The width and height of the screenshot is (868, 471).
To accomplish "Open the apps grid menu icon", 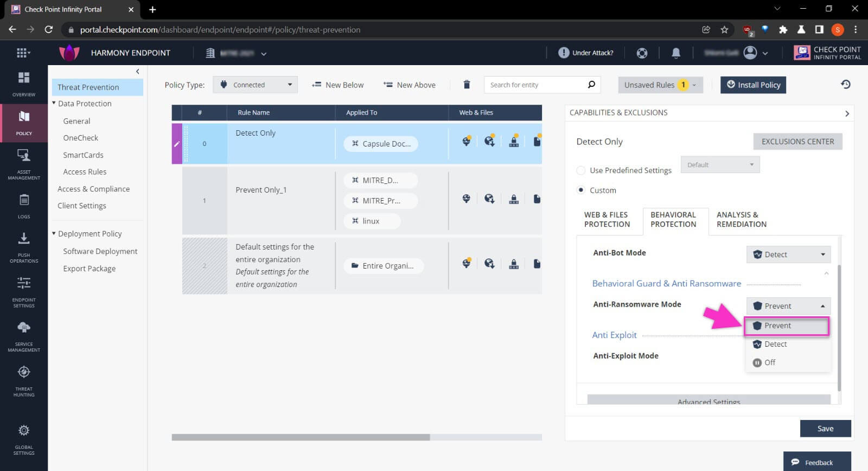I will tap(23, 53).
